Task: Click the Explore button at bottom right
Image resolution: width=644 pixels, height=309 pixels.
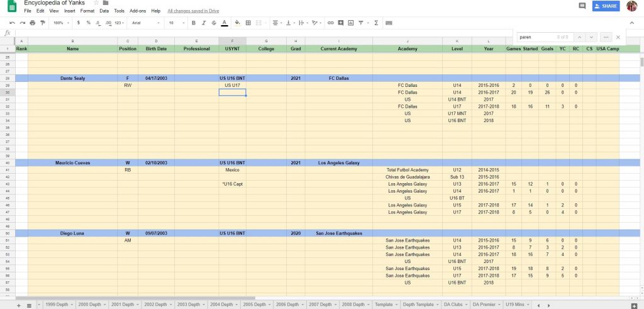Action: [633, 305]
